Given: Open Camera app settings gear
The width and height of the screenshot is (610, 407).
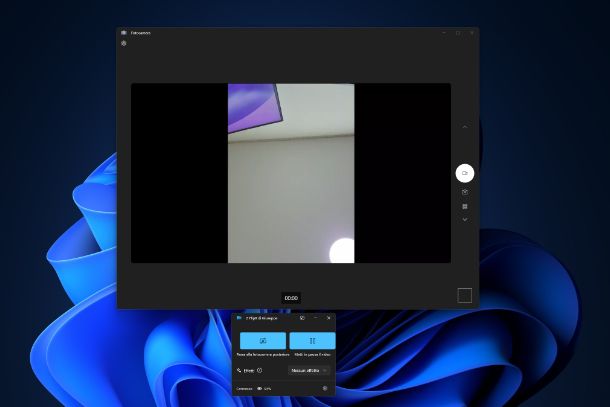Looking at the screenshot, I should coord(124,44).
